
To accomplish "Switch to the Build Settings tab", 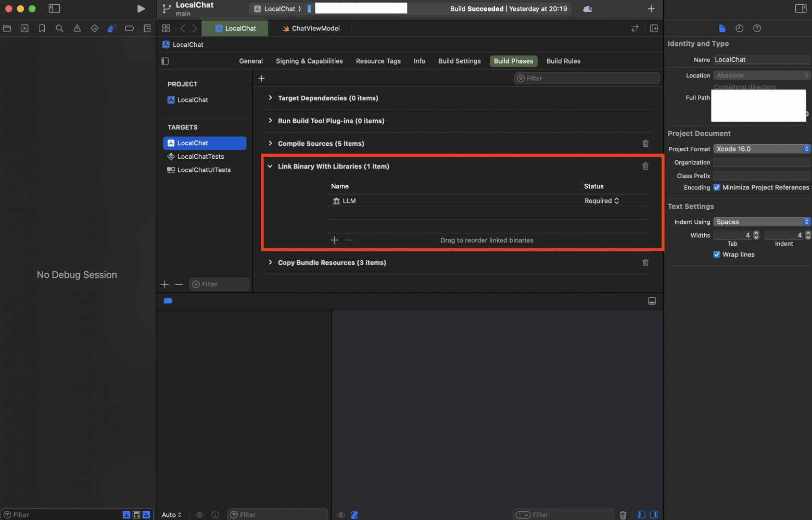I will [x=459, y=61].
